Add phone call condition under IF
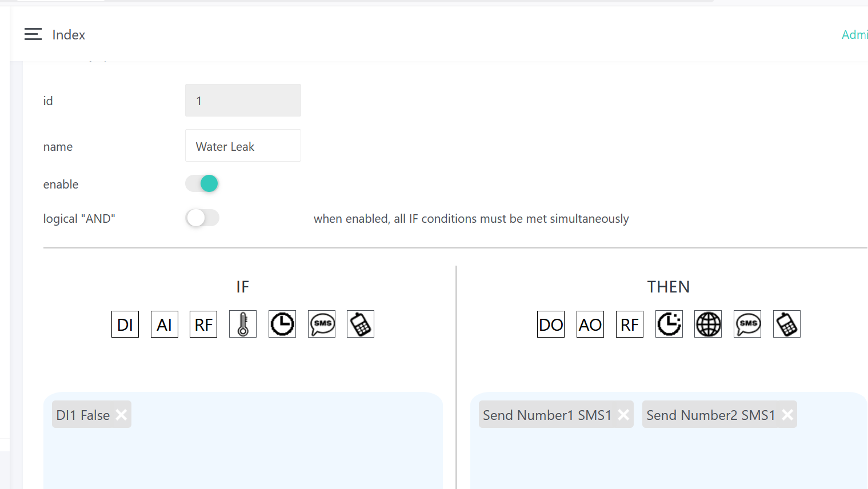Viewport: 868px width, 489px height. pos(361,324)
